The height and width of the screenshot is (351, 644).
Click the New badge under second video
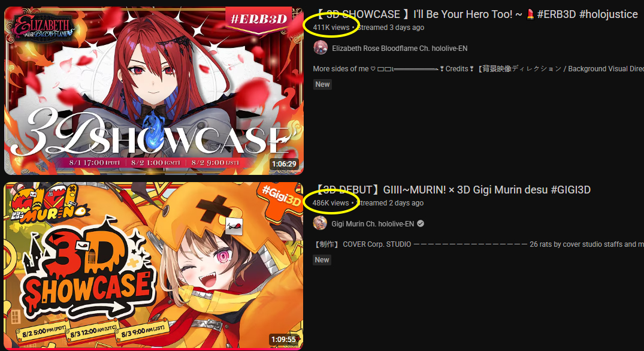click(x=322, y=259)
